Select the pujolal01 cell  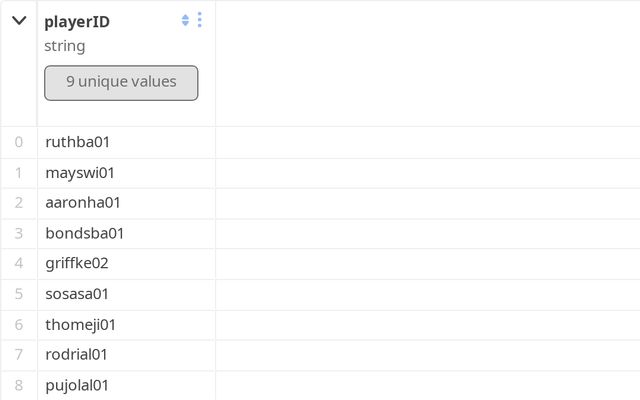pyautogui.click(x=77, y=385)
